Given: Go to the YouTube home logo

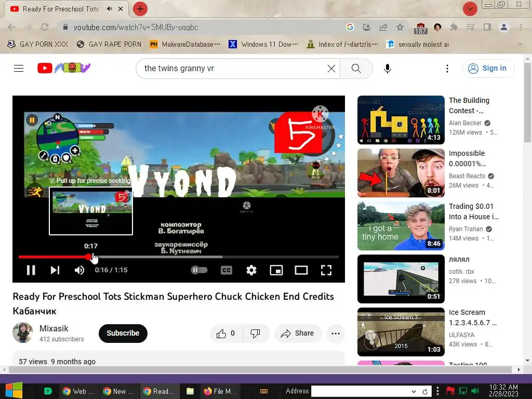Looking at the screenshot, I should coord(64,68).
